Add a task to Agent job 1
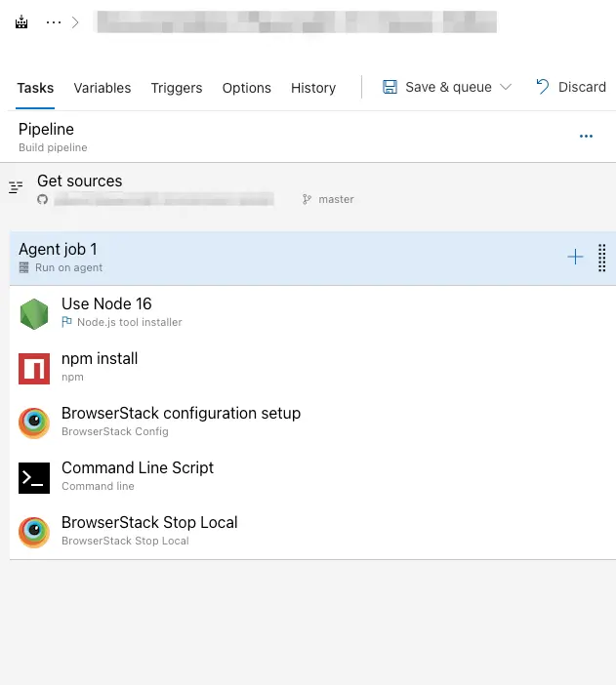 pos(575,258)
